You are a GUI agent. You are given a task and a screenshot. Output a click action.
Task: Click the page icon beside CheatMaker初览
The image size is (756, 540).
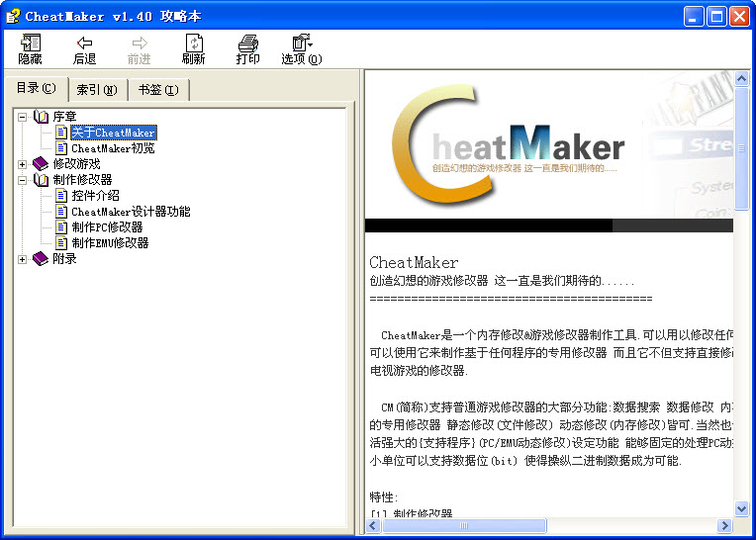pyautogui.click(x=61, y=148)
